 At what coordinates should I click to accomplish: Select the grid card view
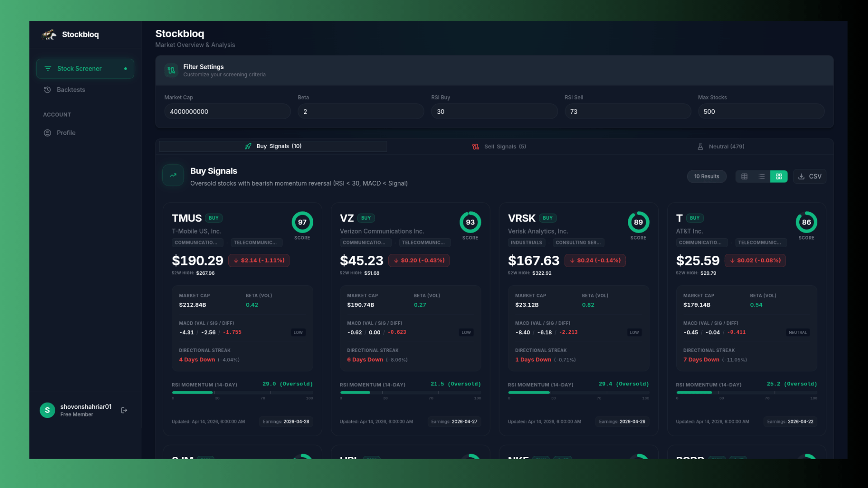click(x=779, y=177)
